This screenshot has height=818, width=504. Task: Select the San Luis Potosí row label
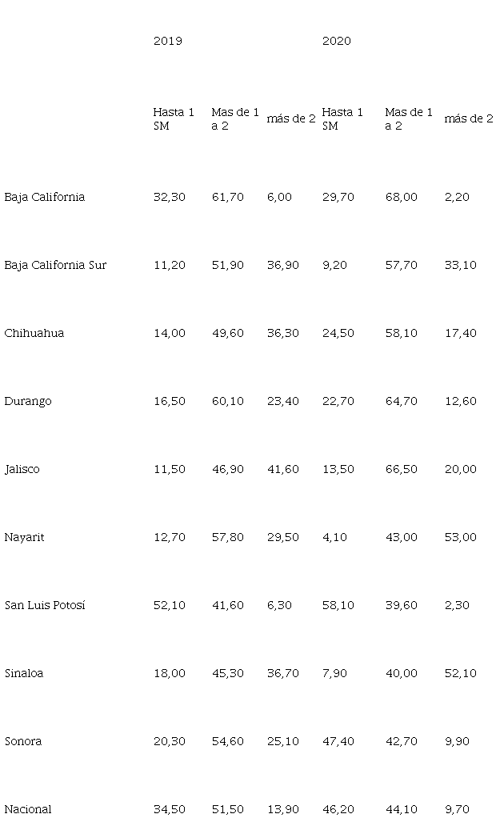(45, 605)
